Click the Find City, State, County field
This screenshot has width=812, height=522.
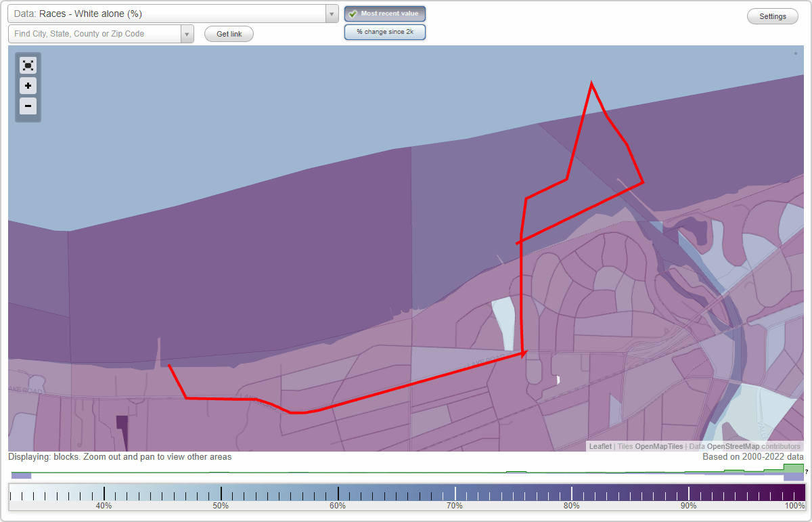pos(95,34)
